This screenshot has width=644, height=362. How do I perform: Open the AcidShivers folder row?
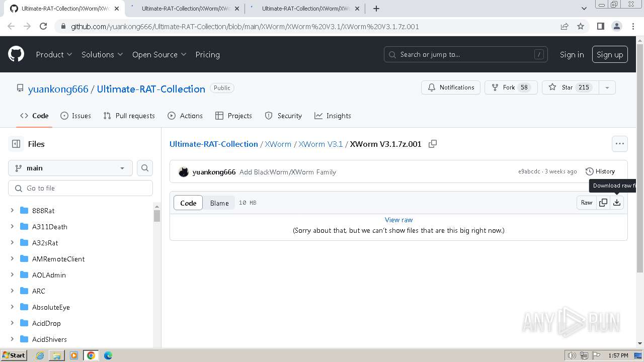(80, 339)
